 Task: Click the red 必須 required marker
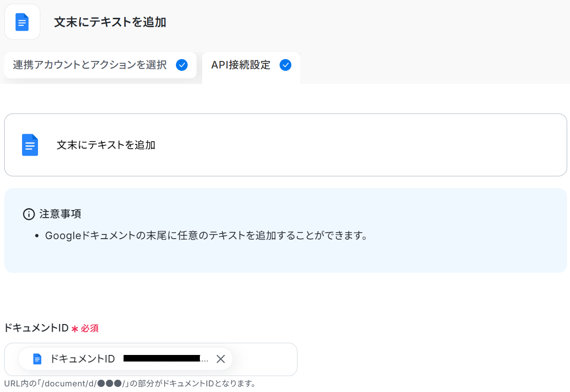(89, 329)
